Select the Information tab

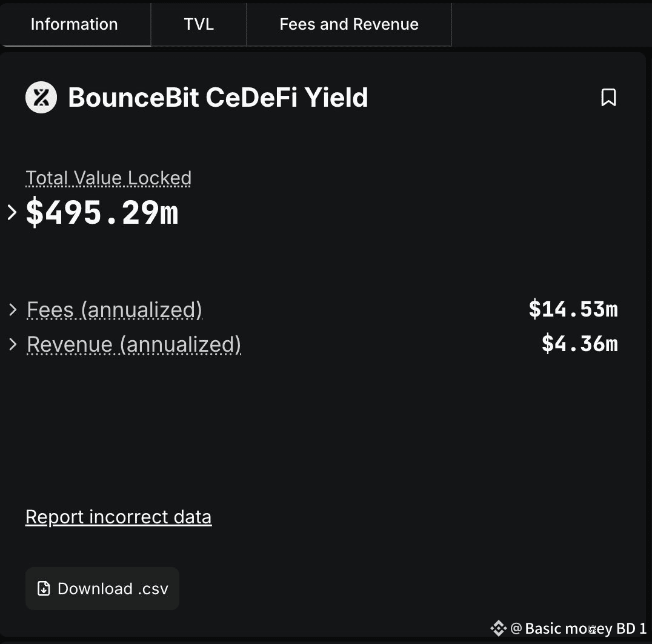pos(74,24)
